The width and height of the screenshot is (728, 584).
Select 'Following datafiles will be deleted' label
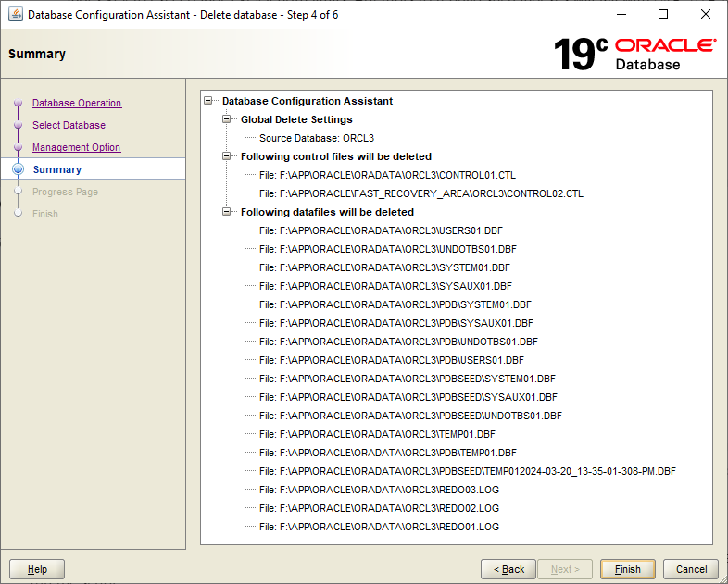pos(327,212)
